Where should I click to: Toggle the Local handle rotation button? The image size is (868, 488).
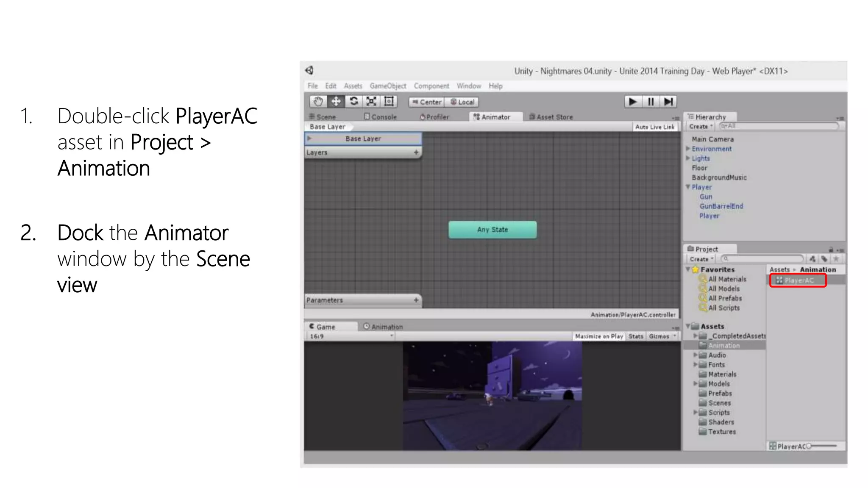coord(462,102)
